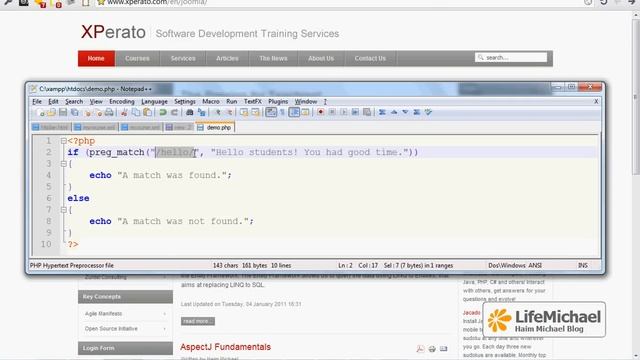Image resolution: width=640 pixels, height=360 pixels.
Task: Open the Language menu
Action: tap(154, 102)
